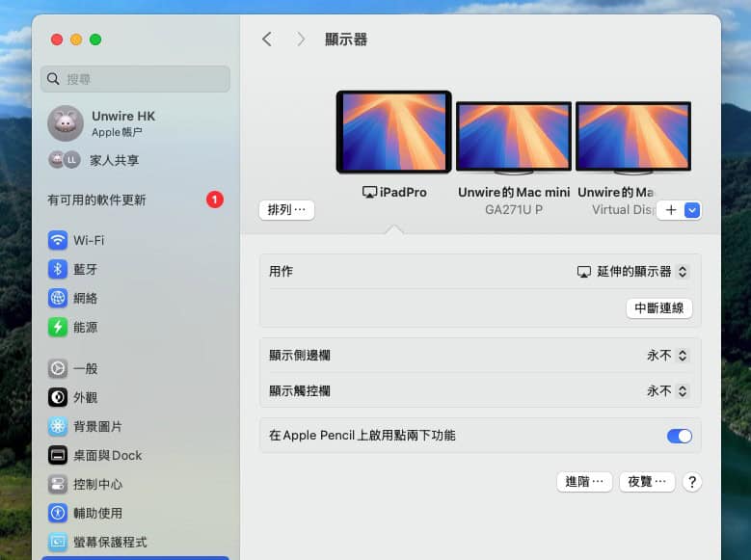Screen dimensions: 751x560
Task: Click the search magnifier icon
Action: click(x=53, y=79)
